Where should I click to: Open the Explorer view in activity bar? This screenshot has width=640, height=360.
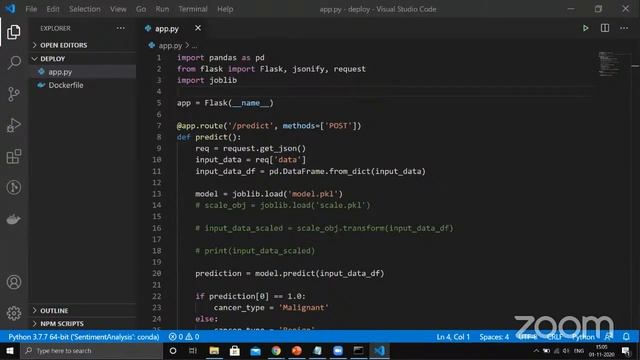[13, 32]
